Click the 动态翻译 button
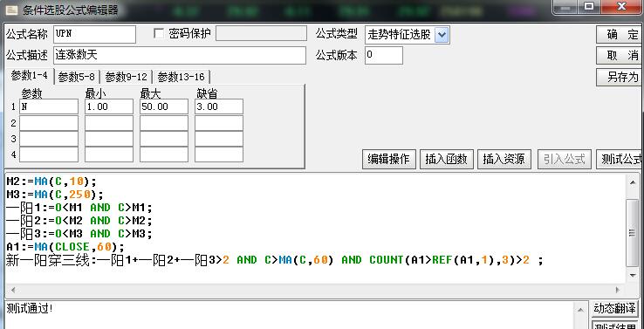 tap(615, 308)
